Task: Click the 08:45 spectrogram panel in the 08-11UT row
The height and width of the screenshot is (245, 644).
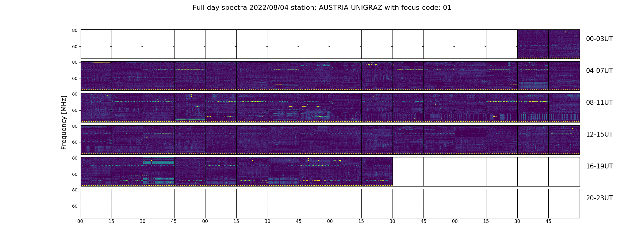Action: coord(190,108)
